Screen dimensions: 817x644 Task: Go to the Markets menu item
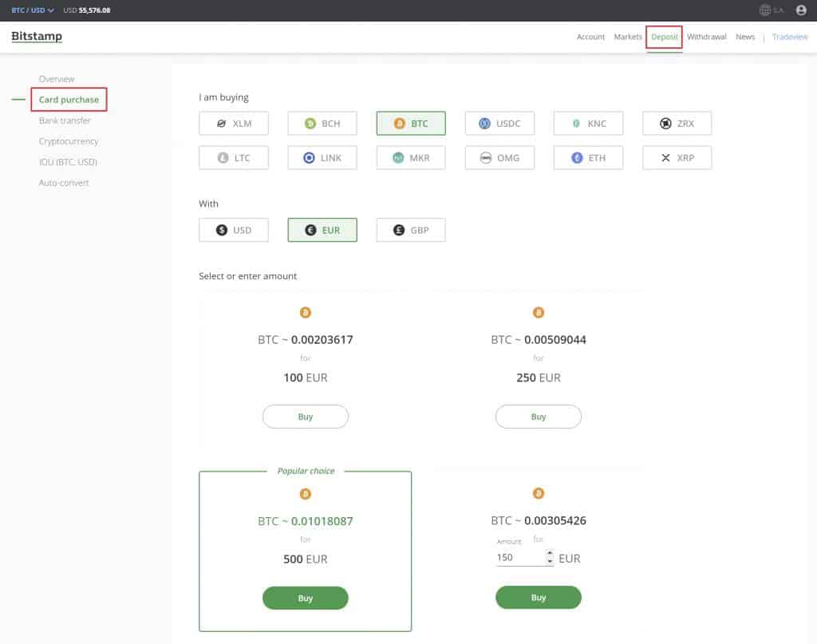[x=628, y=37]
